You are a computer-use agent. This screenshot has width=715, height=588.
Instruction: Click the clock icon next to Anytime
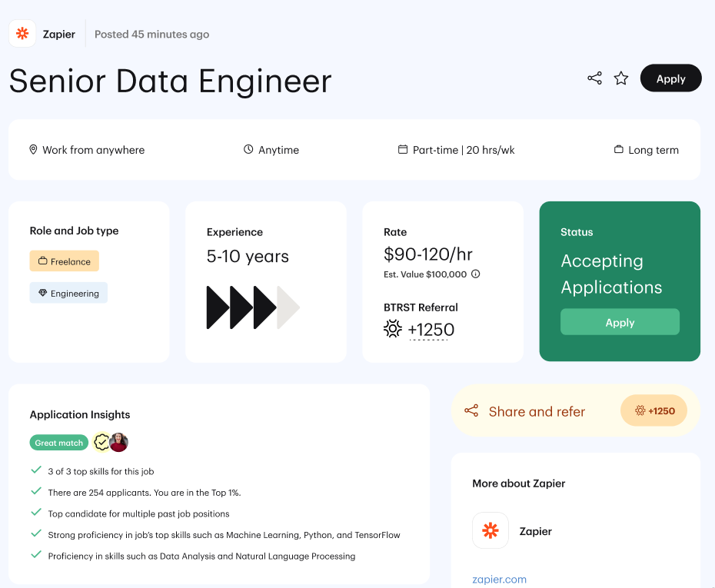pos(248,149)
